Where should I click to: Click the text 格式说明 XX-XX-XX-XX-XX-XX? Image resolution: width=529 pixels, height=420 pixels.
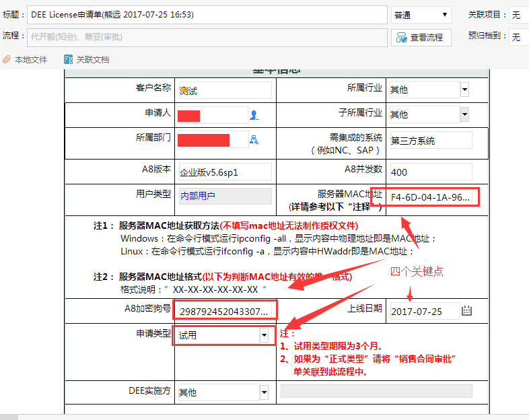click(x=193, y=289)
